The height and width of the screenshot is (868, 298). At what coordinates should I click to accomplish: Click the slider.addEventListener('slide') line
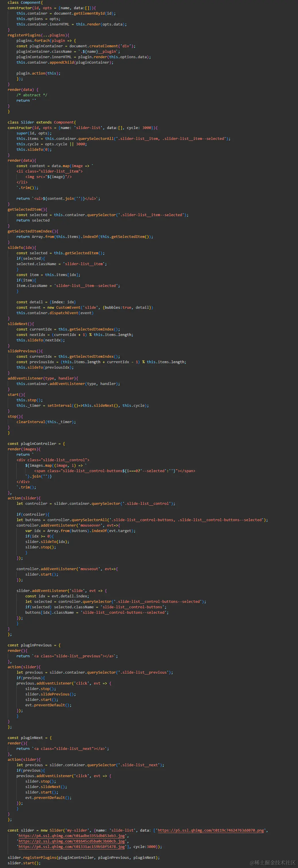tap(62, 591)
